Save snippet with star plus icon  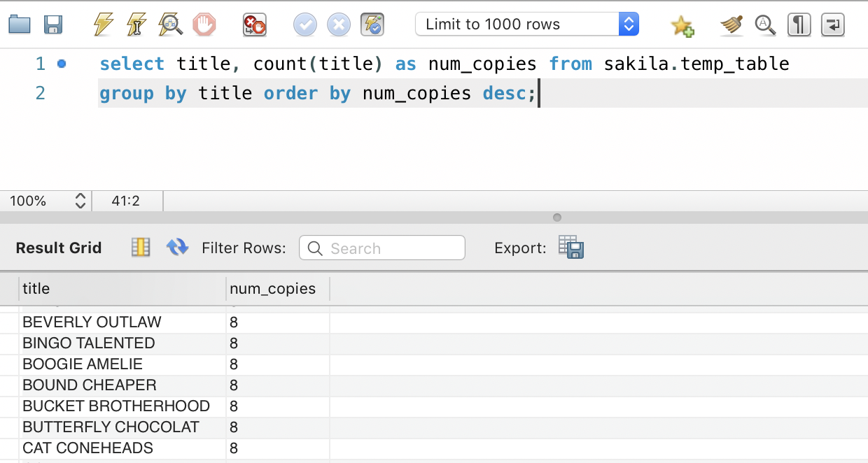pyautogui.click(x=682, y=26)
